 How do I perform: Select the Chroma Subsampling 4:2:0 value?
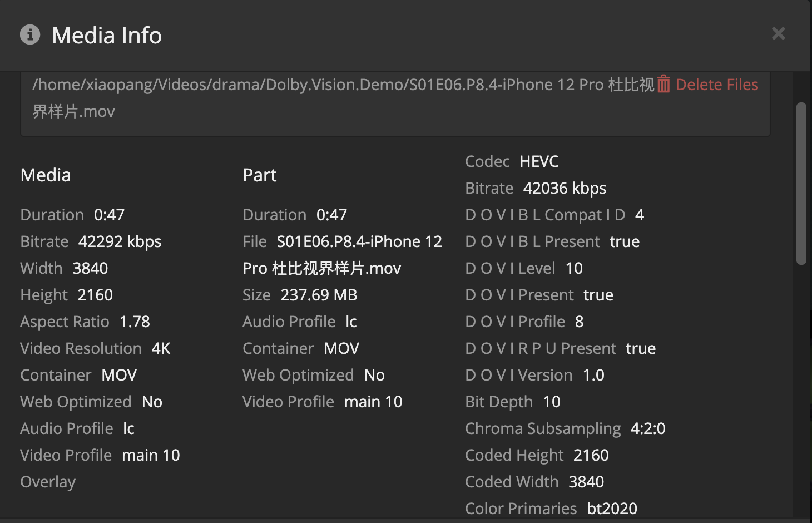(x=648, y=428)
